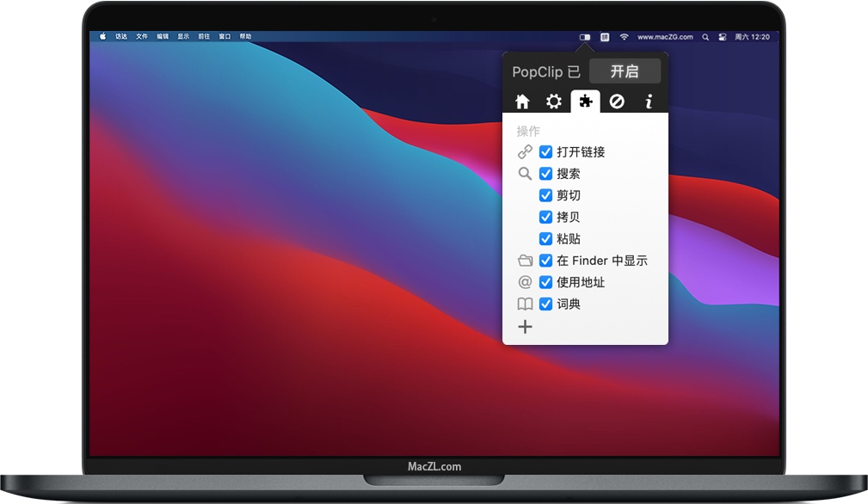868x504 pixels.
Task: Select the PopClip home tab icon
Action: [522, 101]
